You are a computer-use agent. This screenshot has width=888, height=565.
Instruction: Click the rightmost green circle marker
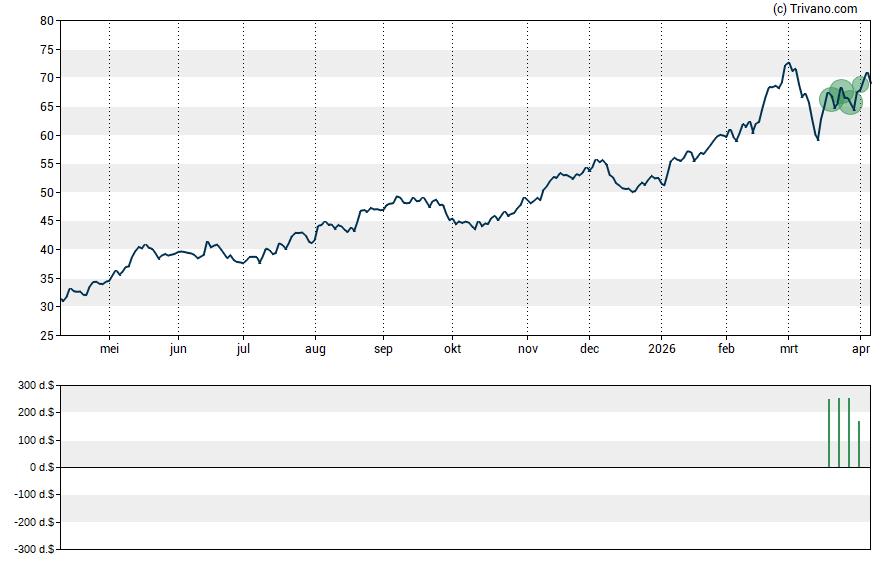pos(861,85)
